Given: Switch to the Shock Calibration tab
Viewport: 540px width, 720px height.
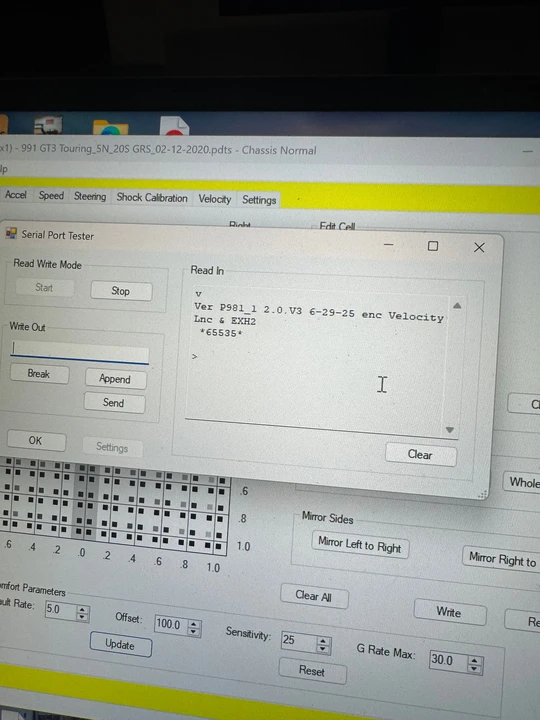Looking at the screenshot, I should click(x=152, y=197).
